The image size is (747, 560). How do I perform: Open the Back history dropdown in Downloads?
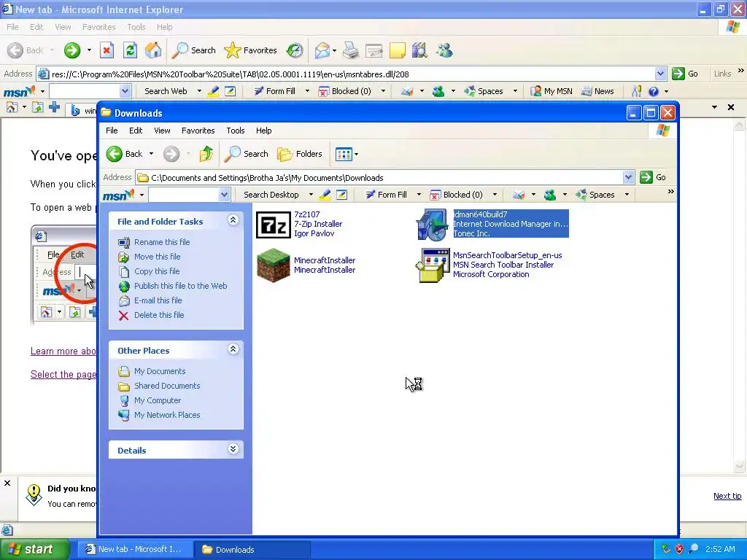(151, 154)
